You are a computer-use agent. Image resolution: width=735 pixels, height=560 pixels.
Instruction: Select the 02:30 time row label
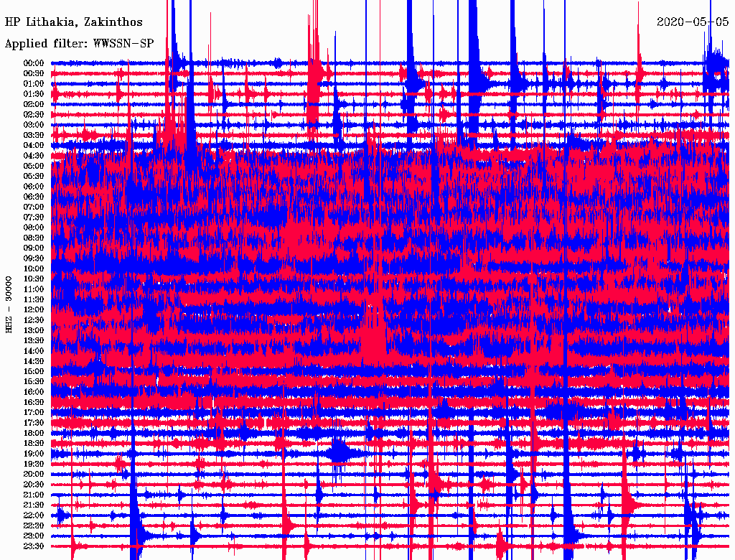[34, 115]
